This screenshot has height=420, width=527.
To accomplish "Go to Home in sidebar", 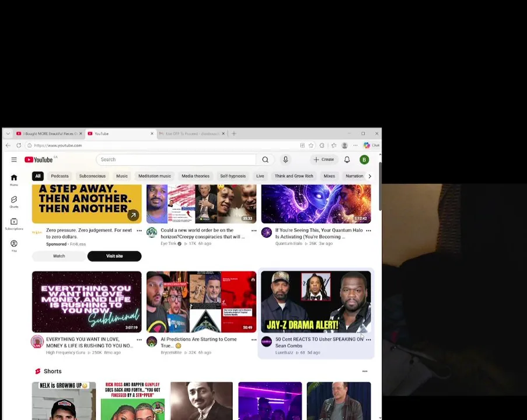I will coord(14,180).
